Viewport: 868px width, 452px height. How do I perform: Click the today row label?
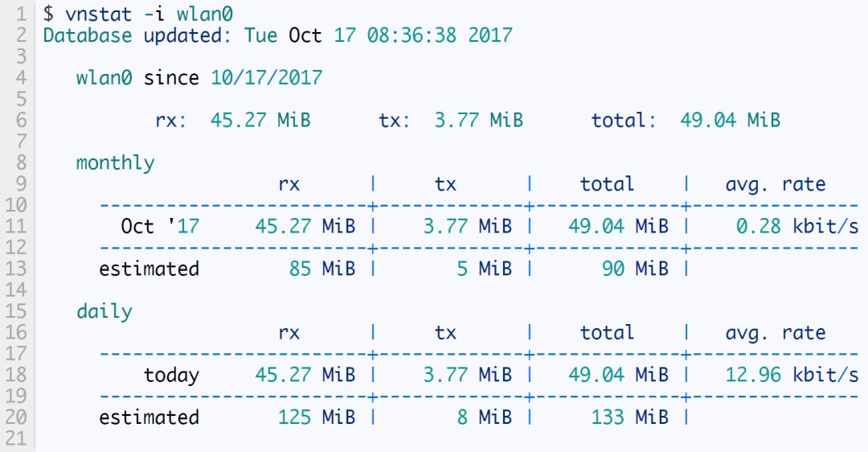point(171,375)
